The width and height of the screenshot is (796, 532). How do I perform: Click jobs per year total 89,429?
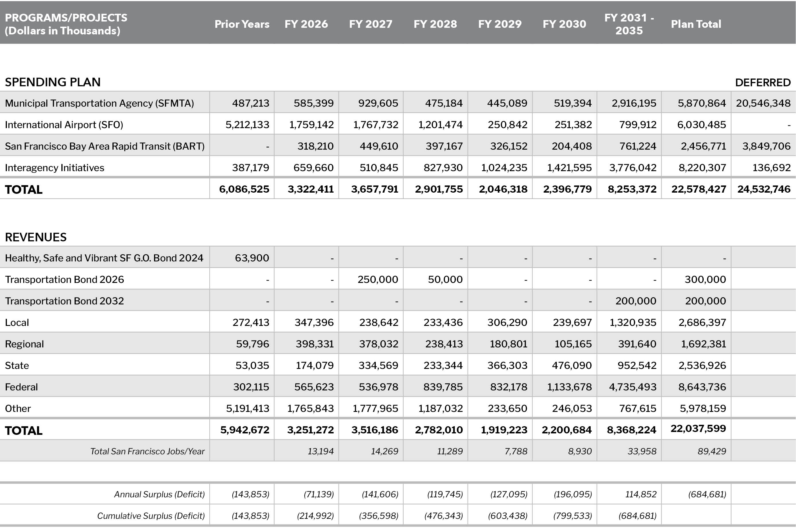712,451
